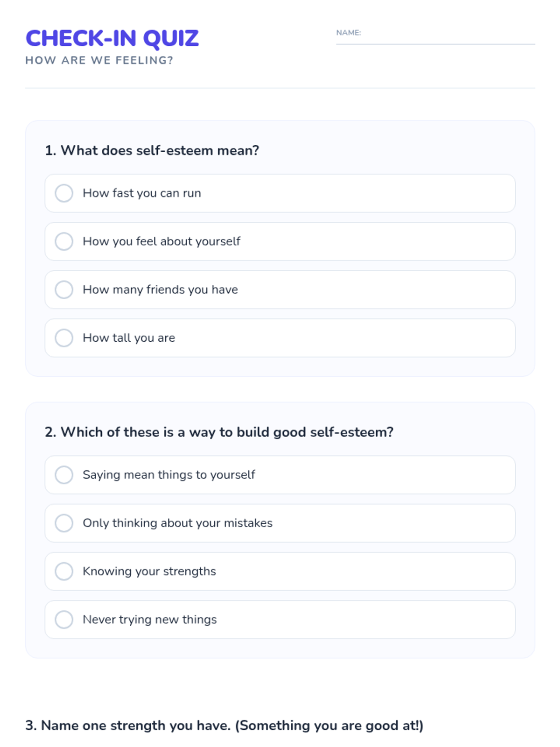Choose 'Only thinking about your mistakes' radio circle
This screenshot has height=747, width=560.
pos(64,523)
